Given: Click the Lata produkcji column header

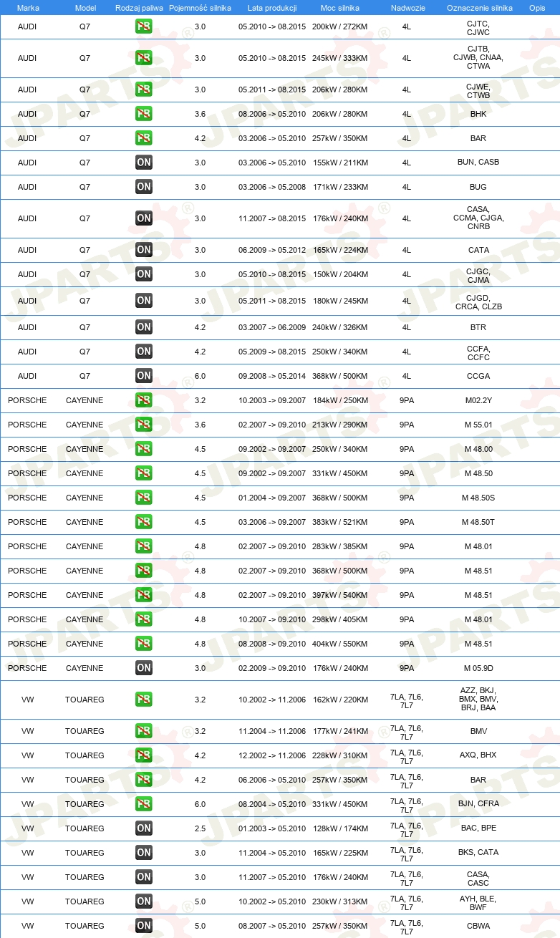Looking at the screenshot, I should [x=272, y=7].
